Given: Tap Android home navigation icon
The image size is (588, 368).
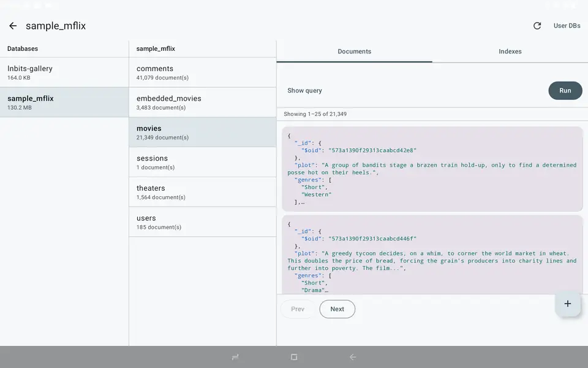Looking at the screenshot, I should 294,357.
